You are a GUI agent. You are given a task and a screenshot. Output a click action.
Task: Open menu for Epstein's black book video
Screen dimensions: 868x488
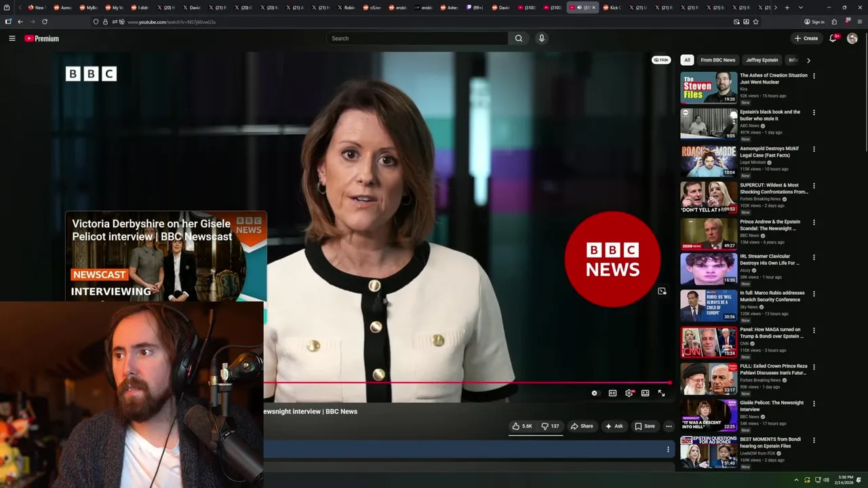(x=814, y=113)
